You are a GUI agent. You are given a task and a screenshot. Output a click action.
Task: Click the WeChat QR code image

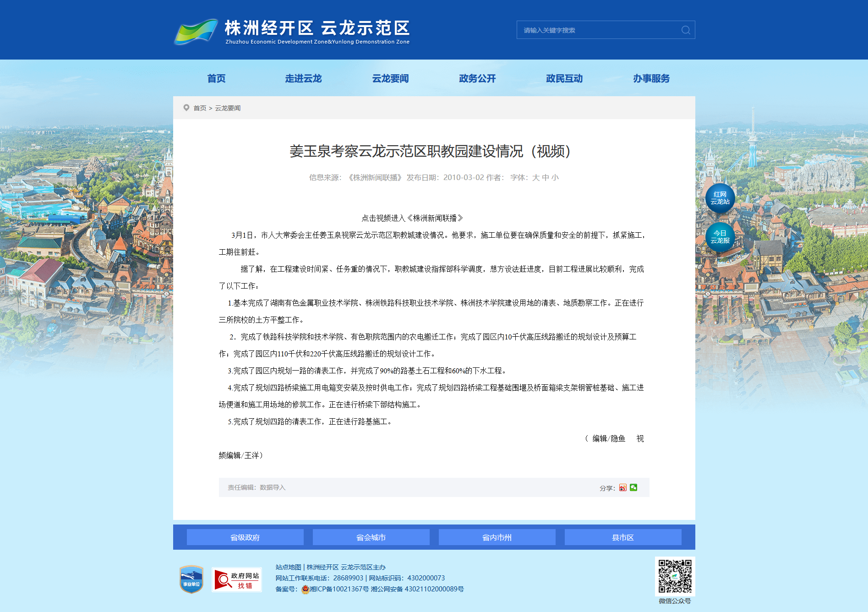click(675, 576)
